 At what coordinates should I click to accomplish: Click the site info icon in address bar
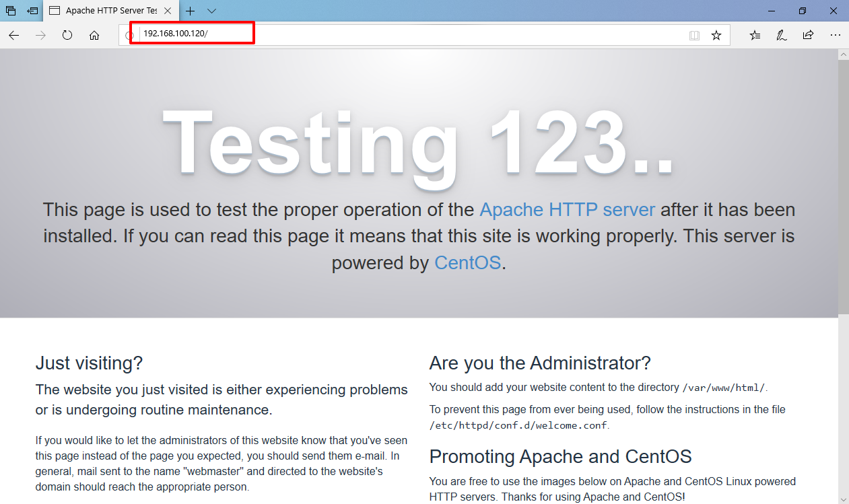pyautogui.click(x=131, y=36)
